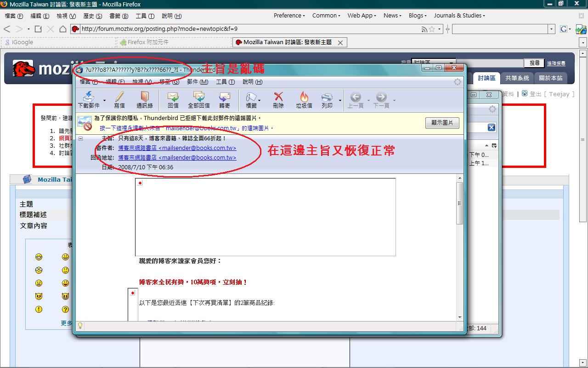Image resolution: width=588 pixels, height=368 pixels.
Task: Open Thunderbird 說明 (Help) menu
Action: tap(252, 82)
